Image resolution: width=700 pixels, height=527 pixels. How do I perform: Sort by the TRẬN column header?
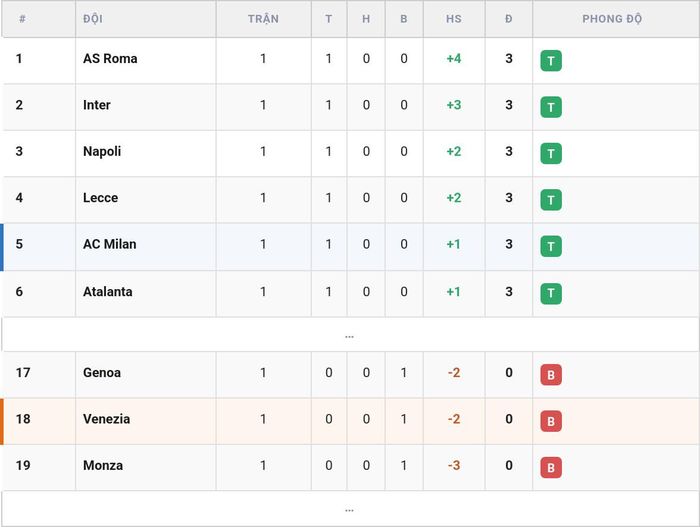pos(263,19)
